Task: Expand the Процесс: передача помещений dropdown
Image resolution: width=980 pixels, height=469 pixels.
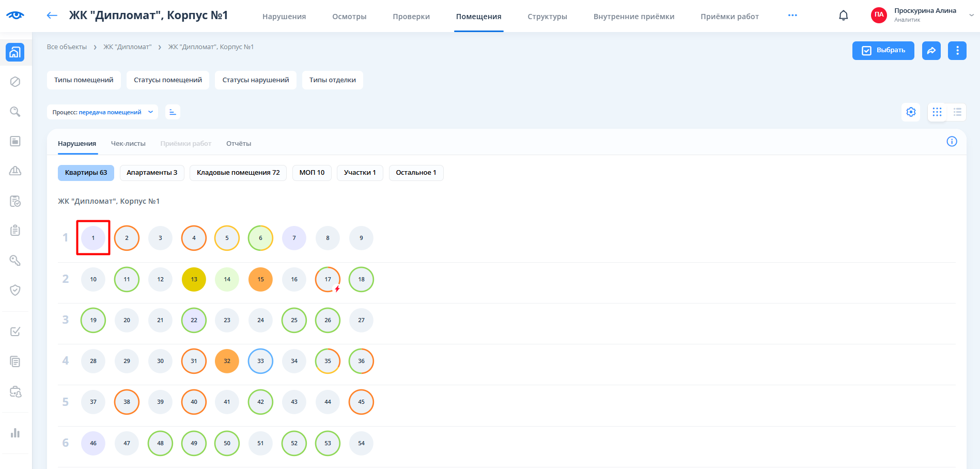Action: point(102,112)
